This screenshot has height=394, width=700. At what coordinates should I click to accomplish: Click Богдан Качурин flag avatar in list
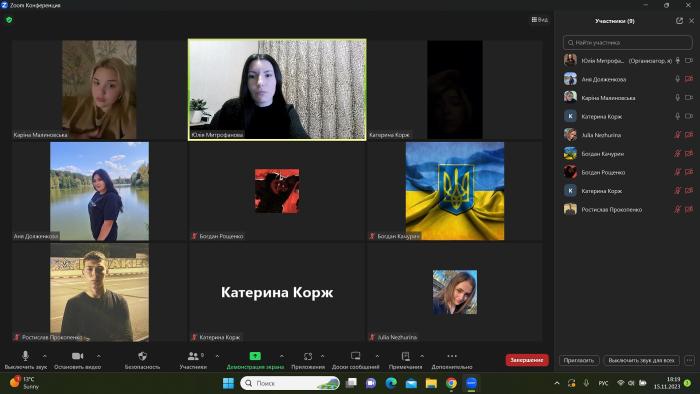570,153
